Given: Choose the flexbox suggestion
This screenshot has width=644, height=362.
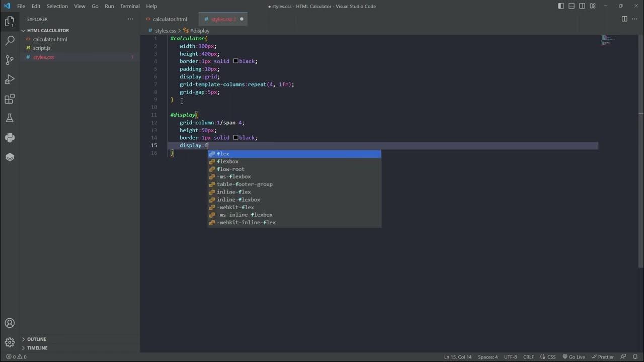Looking at the screenshot, I should click(x=295, y=161).
